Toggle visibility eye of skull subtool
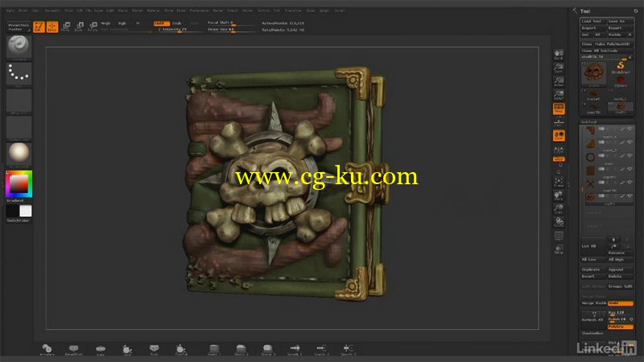Viewport: 644px width, 362px height. 630,196
